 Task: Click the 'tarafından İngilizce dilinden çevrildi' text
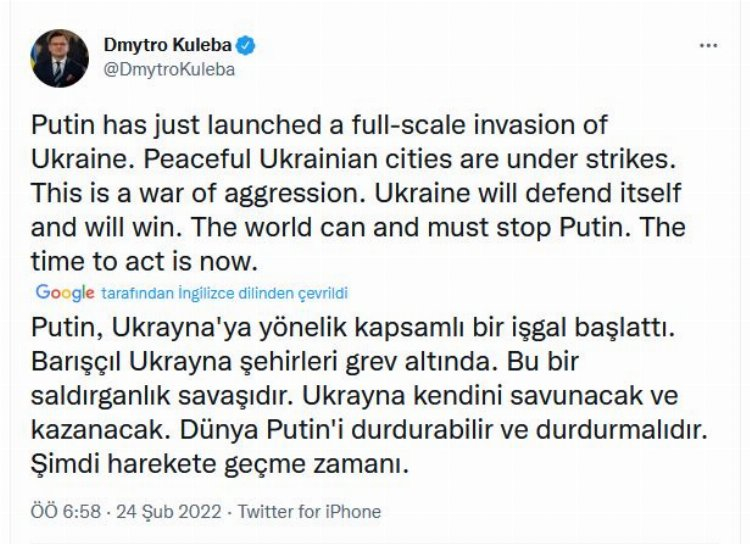tap(223, 293)
